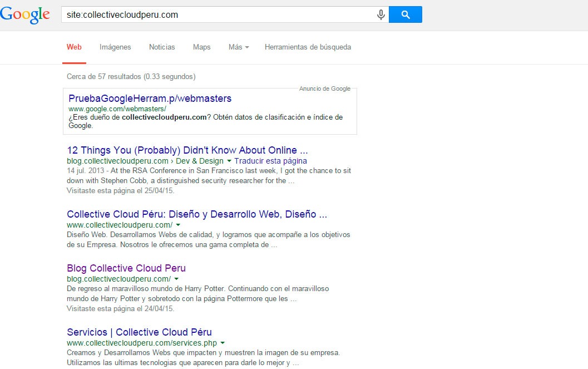Go to the Maps tab
This screenshot has width=588, height=369.
(202, 47)
